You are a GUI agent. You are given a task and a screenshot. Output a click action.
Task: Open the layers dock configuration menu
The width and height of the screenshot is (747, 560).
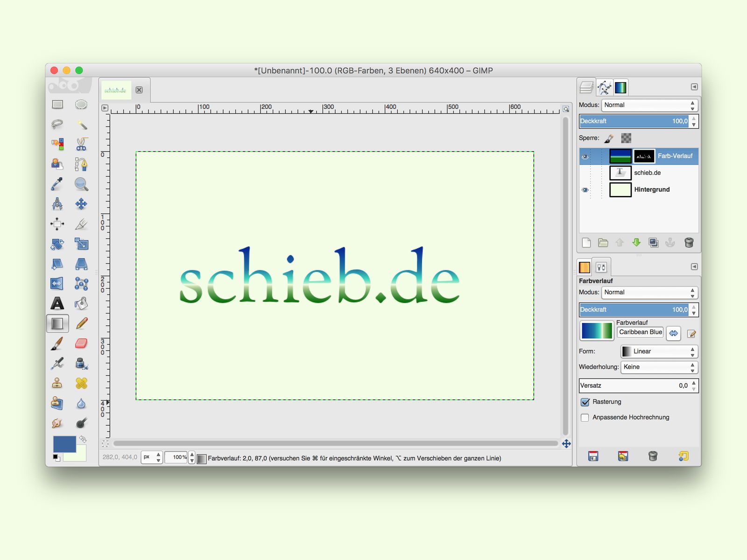tap(694, 87)
